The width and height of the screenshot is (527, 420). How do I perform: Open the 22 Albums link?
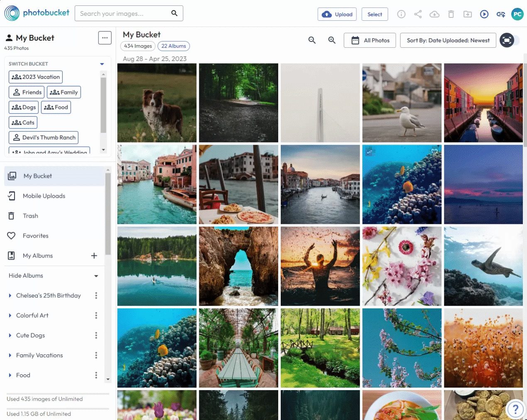(174, 46)
